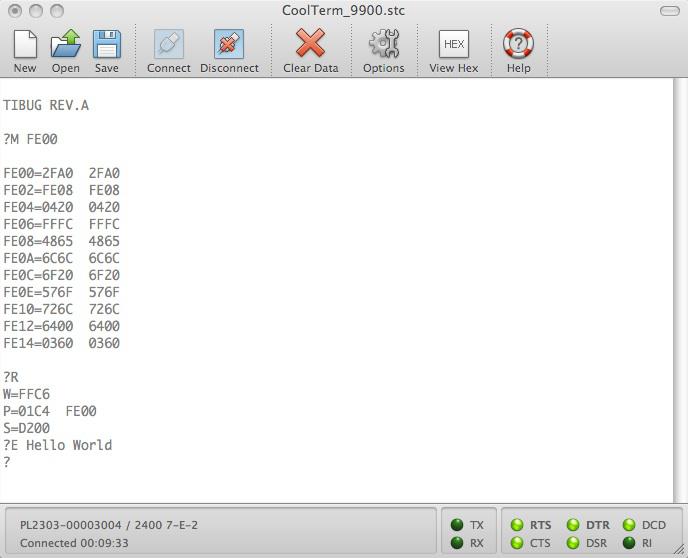The width and height of the screenshot is (688, 558).
Task: Toggle the RTS signal indicator
Action: click(x=518, y=525)
